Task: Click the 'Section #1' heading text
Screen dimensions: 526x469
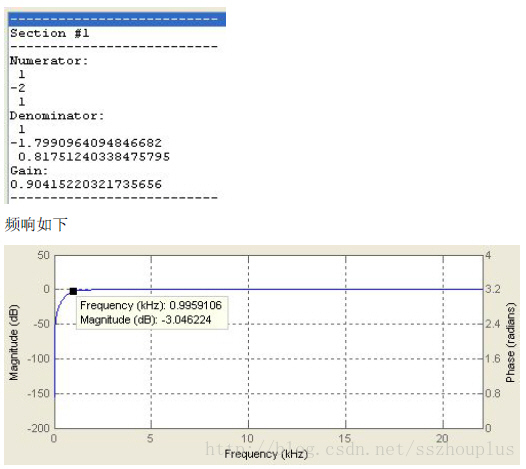Action: click(x=50, y=33)
